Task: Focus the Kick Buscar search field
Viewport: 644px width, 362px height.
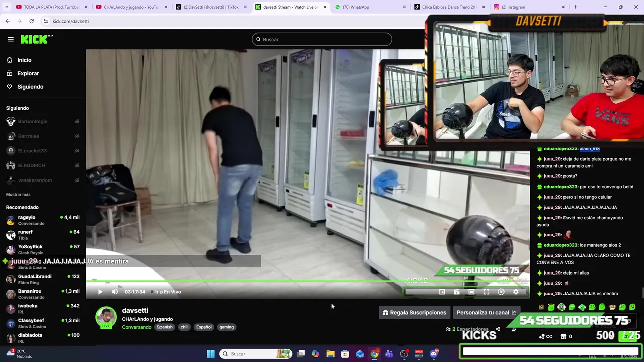Action: [322, 39]
